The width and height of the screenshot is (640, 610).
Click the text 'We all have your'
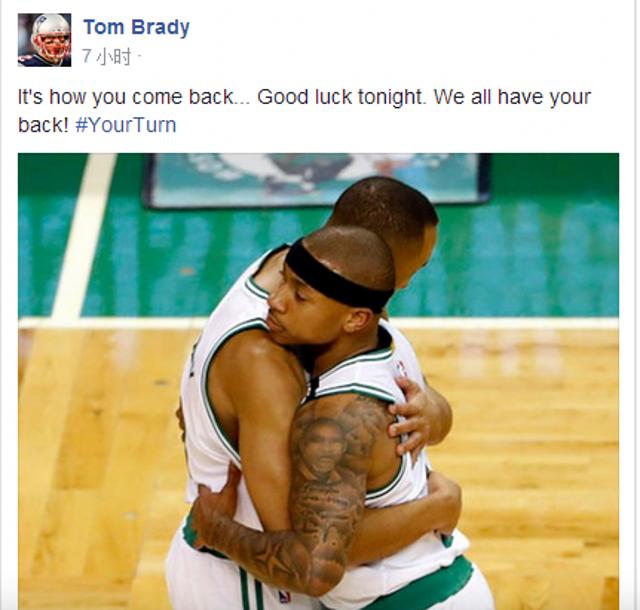(x=512, y=97)
